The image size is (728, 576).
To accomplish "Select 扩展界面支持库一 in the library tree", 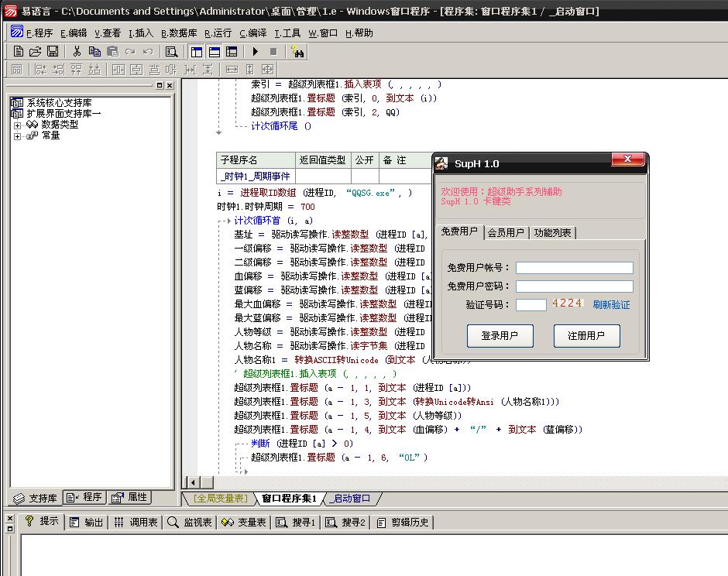I will [x=64, y=114].
